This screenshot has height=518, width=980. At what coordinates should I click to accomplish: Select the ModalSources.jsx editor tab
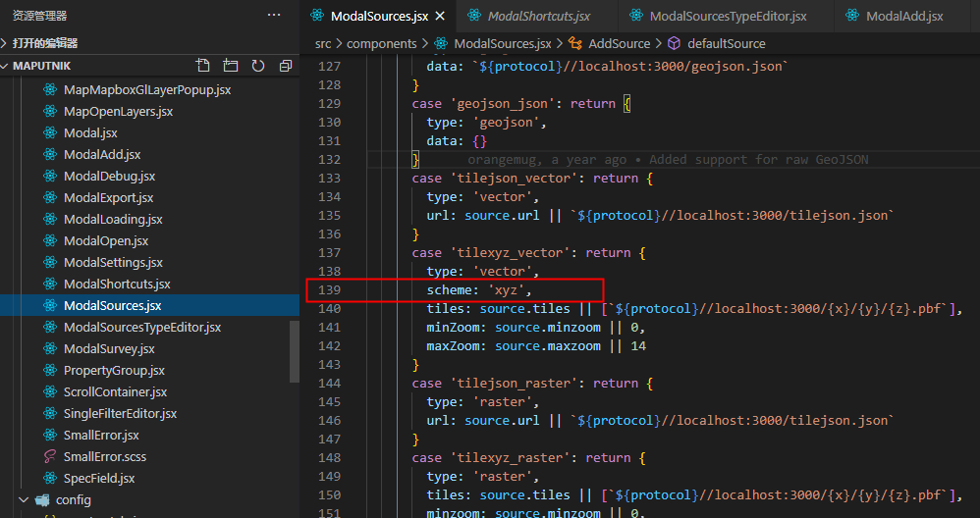pos(379,17)
